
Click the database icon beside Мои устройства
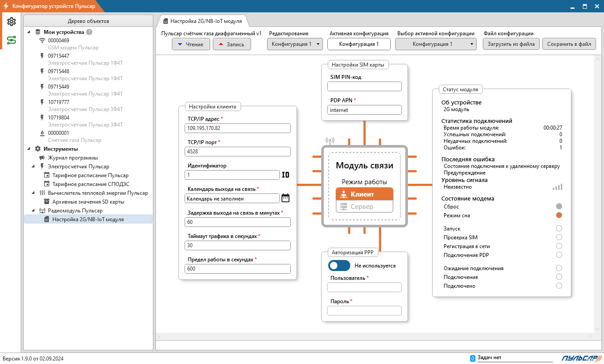[38, 32]
